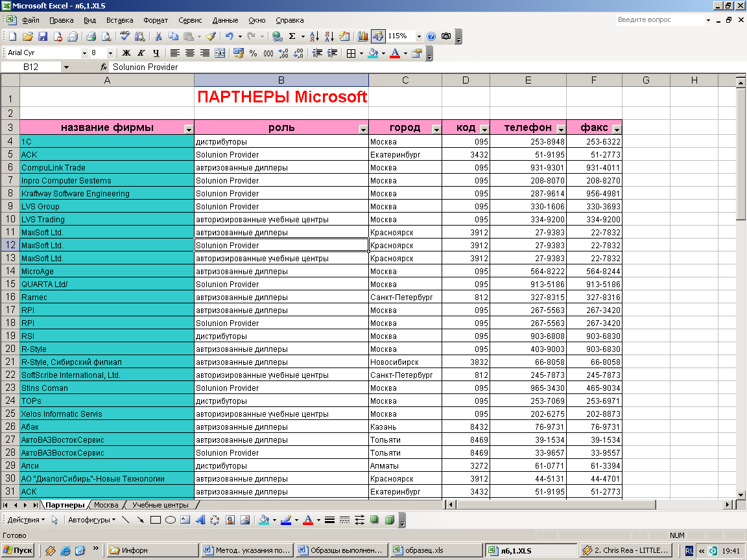Image resolution: width=747 pixels, height=560 pixels.
Task: Merge and center cells
Action: tap(220, 53)
